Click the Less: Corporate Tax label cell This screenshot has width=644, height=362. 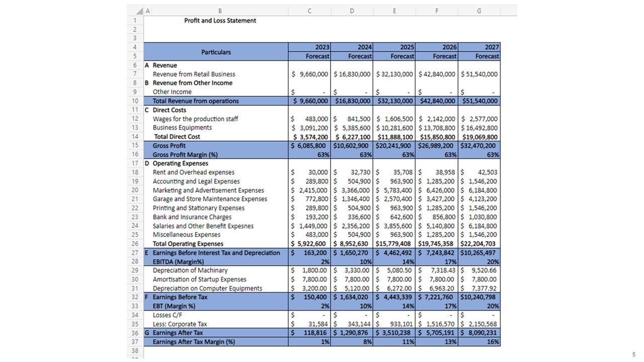click(x=180, y=324)
